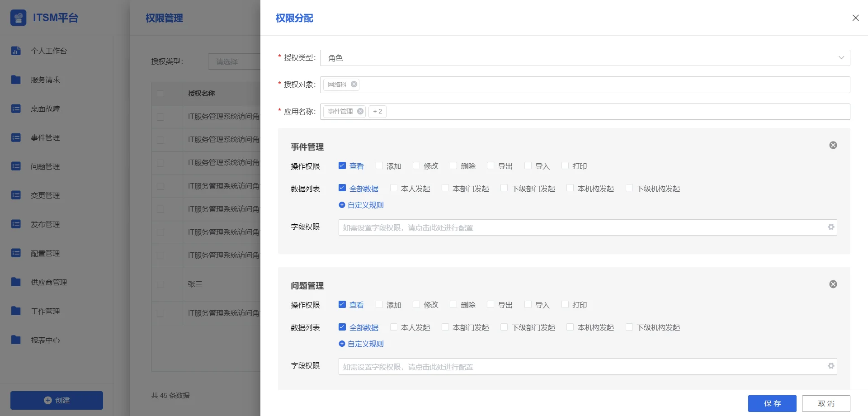This screenshot has height=416, width=868.
Task: Select the 张三 row checkbox in table
Action: (x=160, y=284)
